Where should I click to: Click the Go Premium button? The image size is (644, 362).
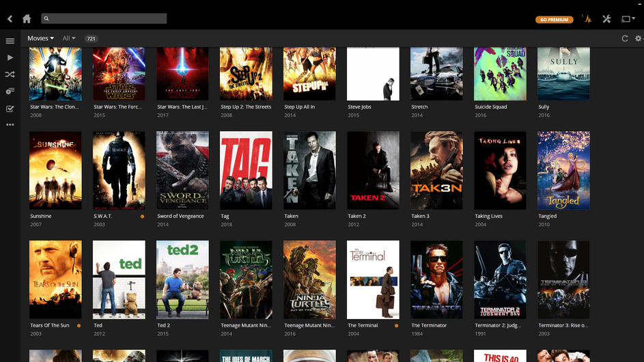(x=554, y=19)
